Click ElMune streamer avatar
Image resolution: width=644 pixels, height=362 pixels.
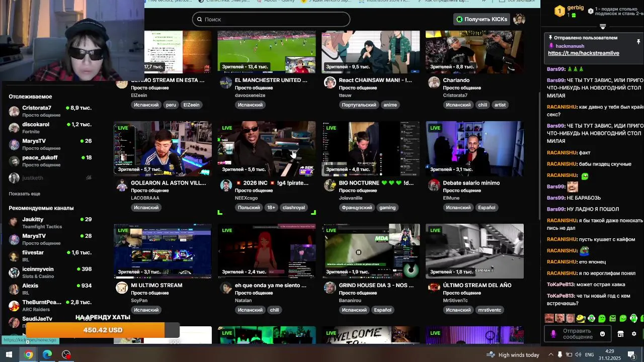tap(434, 185)
